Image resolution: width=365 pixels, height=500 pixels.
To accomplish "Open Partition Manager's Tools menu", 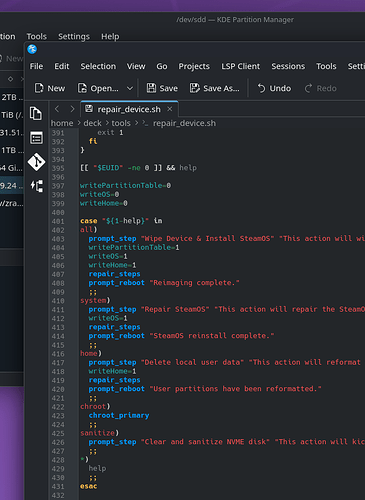I will tap(37, 36).
